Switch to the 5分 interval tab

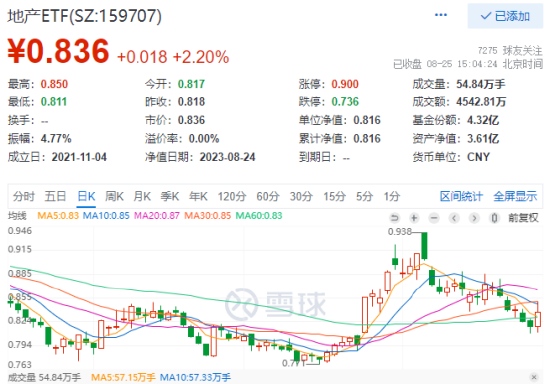[364, 196]
